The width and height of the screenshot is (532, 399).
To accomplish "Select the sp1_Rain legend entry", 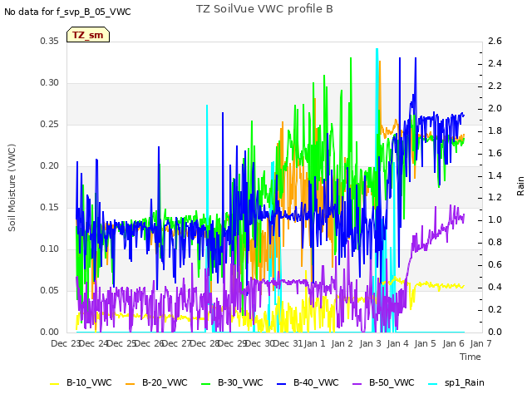I will (456, 382).
